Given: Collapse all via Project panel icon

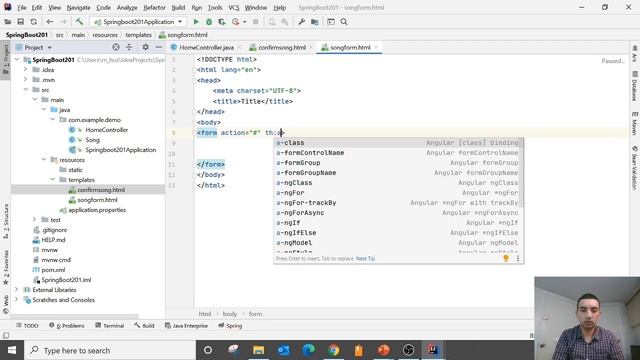Looking at the screenshot, I should [129, 47].
